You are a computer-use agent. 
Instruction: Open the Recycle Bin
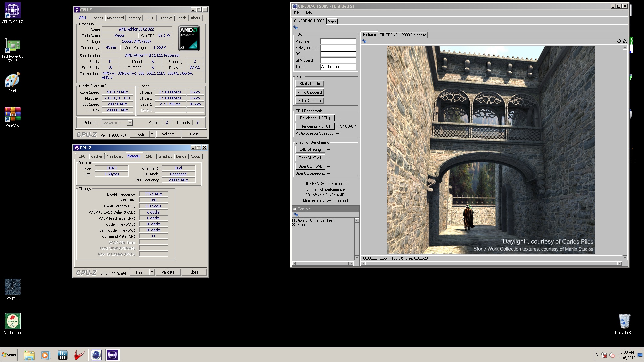624,324
